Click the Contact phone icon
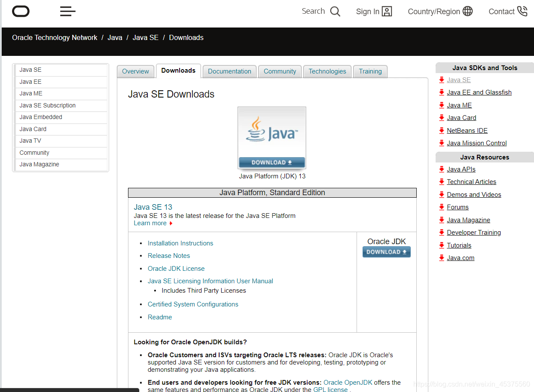534x392 pixels. (x=522, y=11)
